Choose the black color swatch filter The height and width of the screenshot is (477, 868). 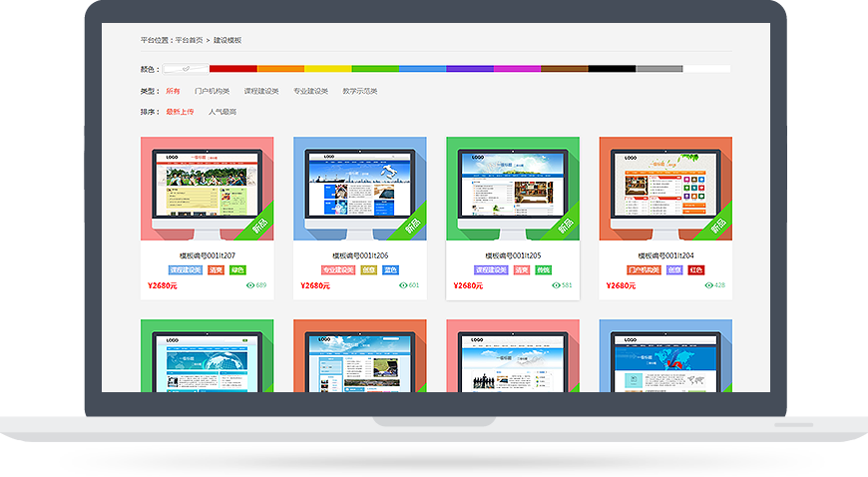612,69
